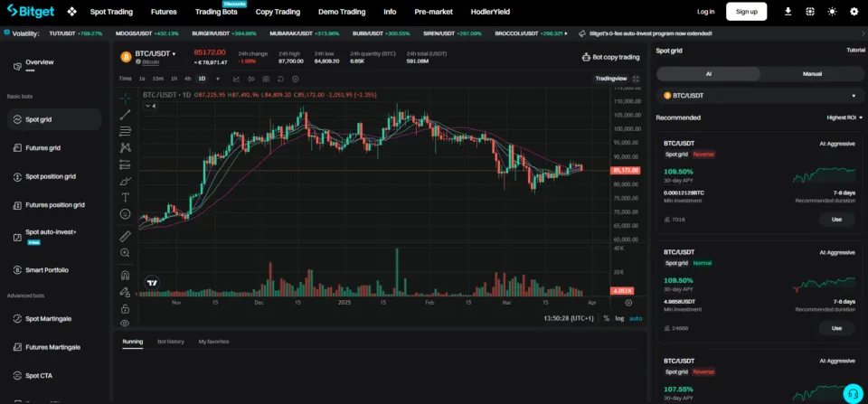Viewport: 868px width, 404px height.
Task: Select the AI spot grid mode
Action: [x=709, y=73]
